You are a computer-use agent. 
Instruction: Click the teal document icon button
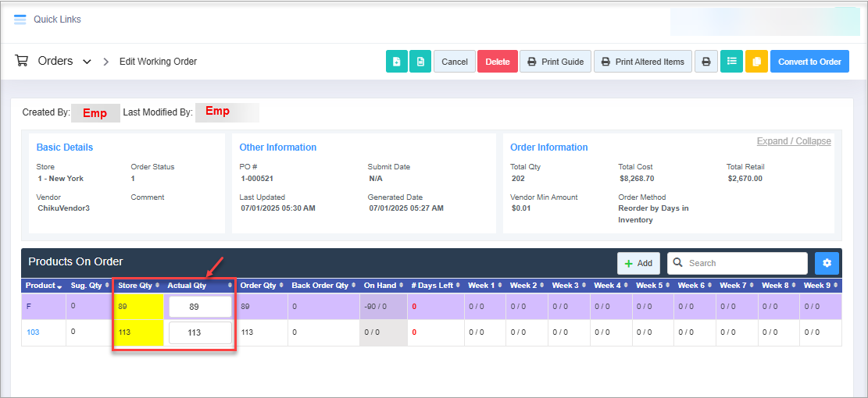[x=420, y=62]
